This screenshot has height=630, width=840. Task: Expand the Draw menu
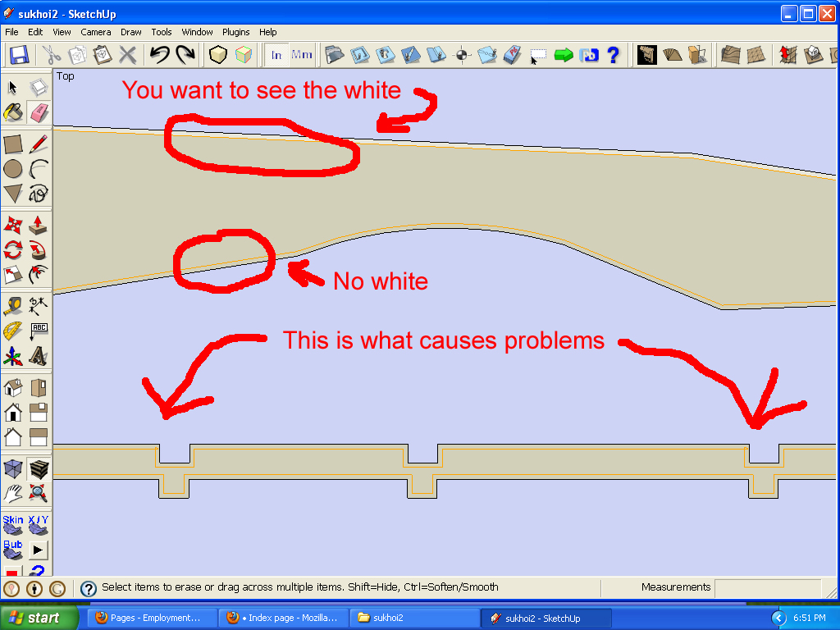tap(131, 32)
